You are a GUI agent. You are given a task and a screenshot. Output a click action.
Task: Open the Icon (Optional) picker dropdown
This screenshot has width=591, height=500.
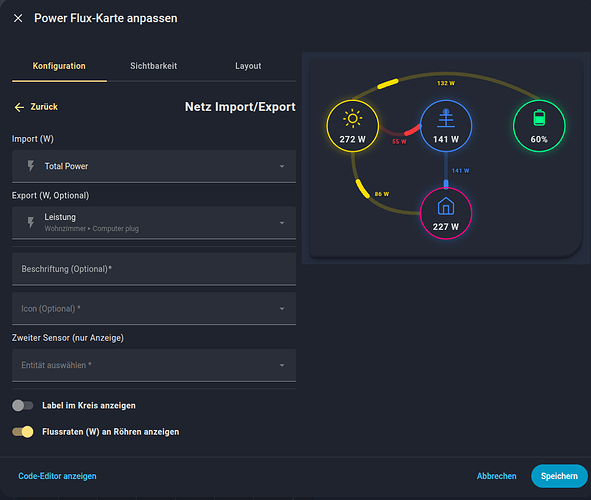tap(154, 309)
